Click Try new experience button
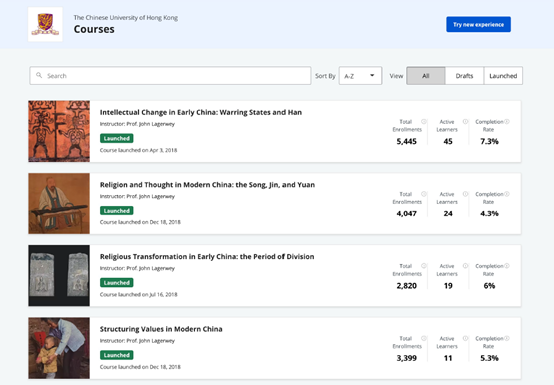 click(x=478, y=24)
